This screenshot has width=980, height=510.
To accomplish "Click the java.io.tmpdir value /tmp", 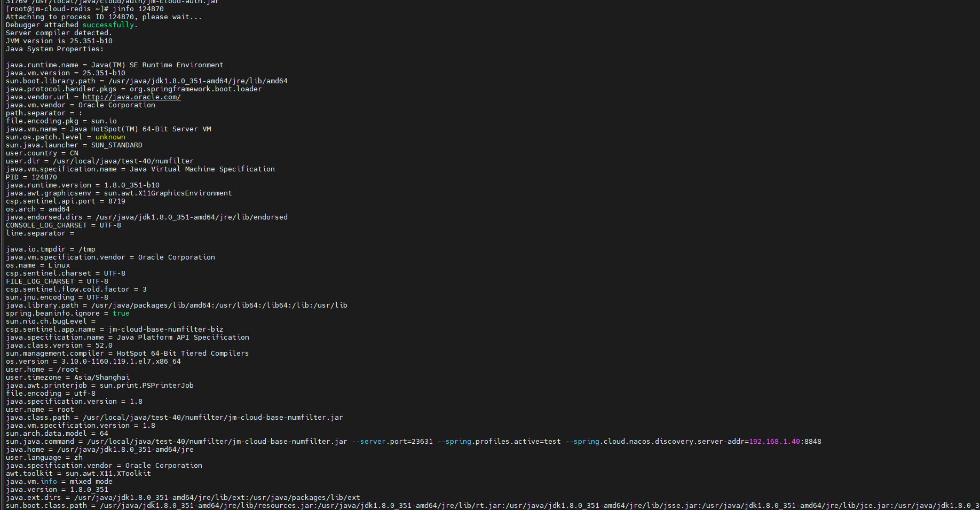I will [86, 249].
